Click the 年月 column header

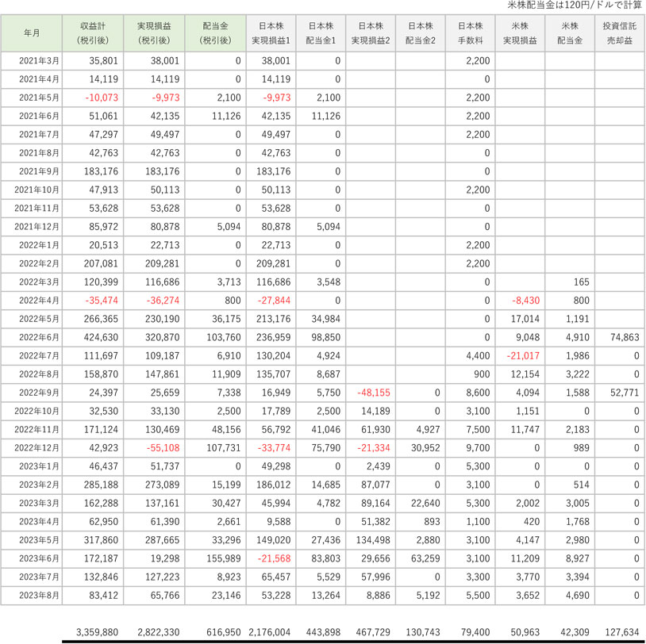pos(31,33)
